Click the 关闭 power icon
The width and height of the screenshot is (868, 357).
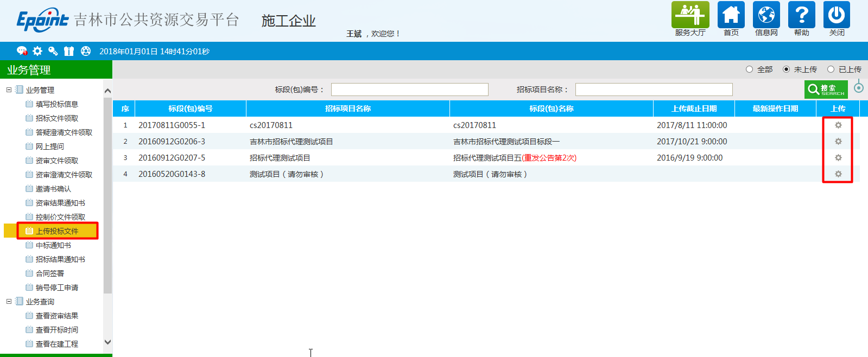click(x=837, y=15)
